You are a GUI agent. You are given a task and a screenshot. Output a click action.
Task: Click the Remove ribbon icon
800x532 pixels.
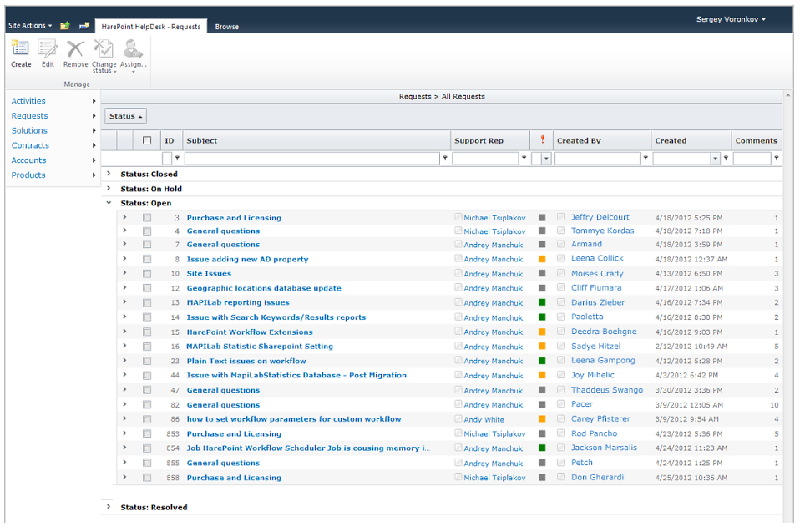tap(75, 52)
